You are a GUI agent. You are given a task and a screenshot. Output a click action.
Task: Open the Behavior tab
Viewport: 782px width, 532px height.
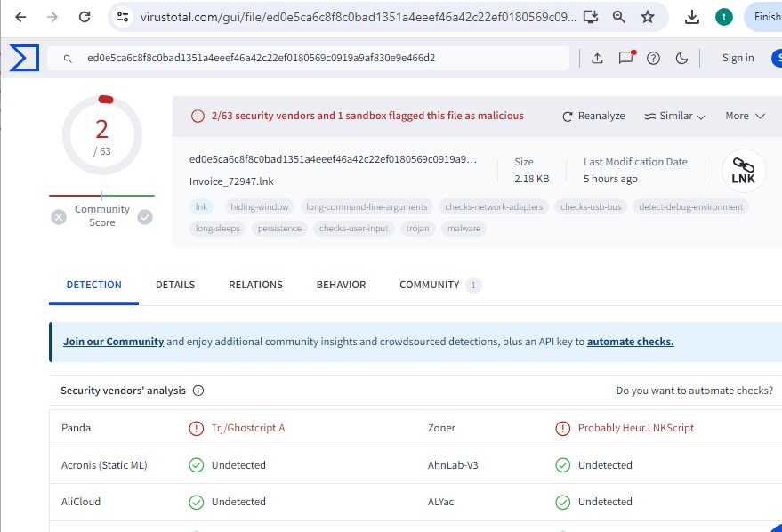pos(341,285)
